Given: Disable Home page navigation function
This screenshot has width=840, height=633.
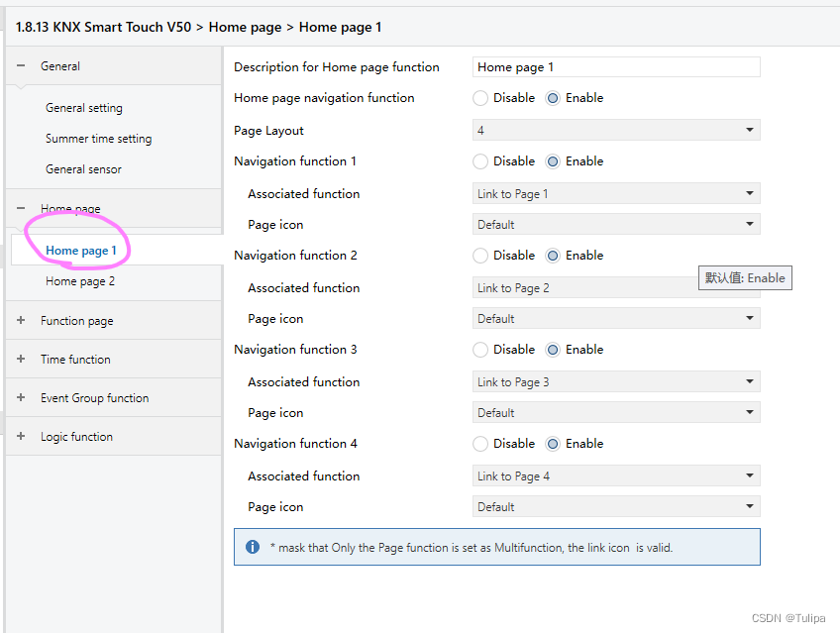Looking at the screenshot, I should pyautogui.click(x=480, y=98).
